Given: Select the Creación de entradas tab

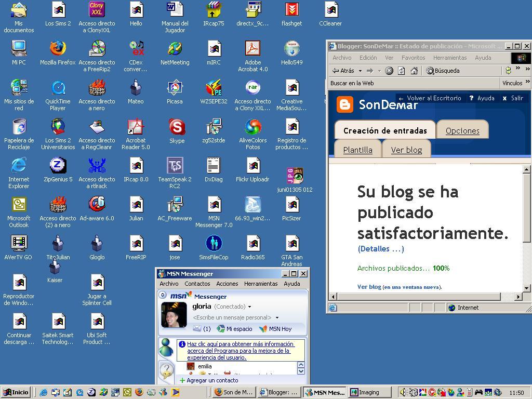Looking at the screenshot, I should 385,130.
